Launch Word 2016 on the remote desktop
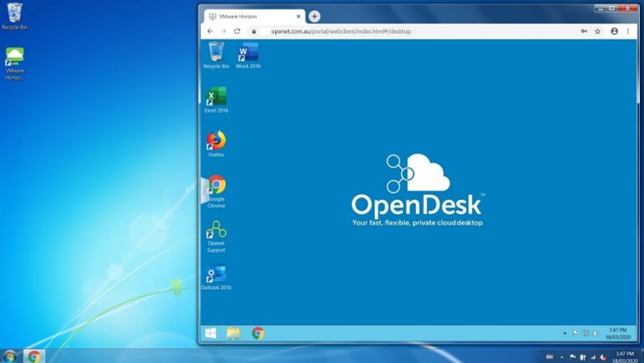This screenshot has width=644, height=363. (248, 55)
